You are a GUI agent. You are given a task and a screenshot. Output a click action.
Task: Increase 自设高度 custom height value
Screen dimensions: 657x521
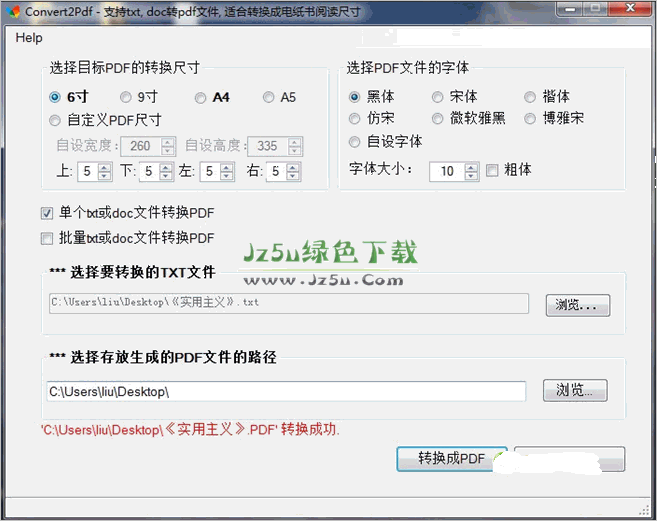coord(295,142)
